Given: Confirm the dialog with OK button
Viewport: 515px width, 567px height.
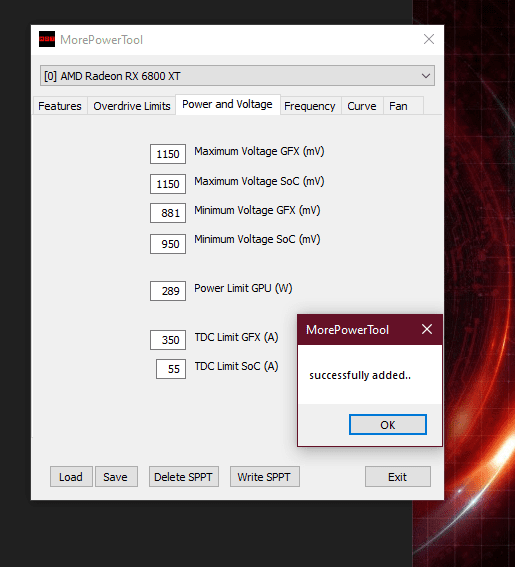Looking at the screenshot, I should tap(388, 425).
